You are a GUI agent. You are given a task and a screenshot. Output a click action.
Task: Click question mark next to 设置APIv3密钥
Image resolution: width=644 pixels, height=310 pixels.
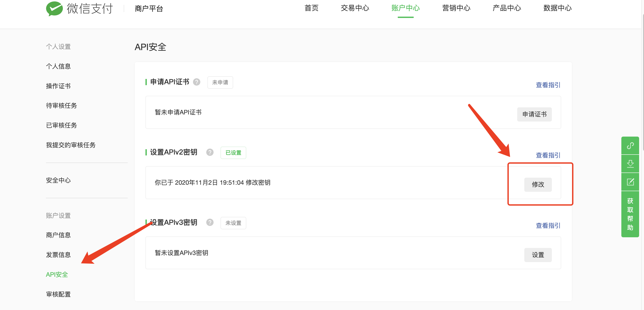[210, 222]
